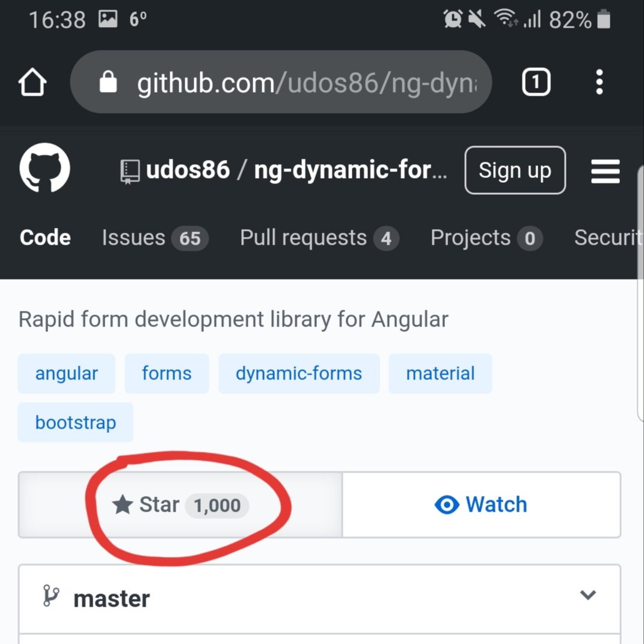Switch to the Issues tab

tap(155, 238)
